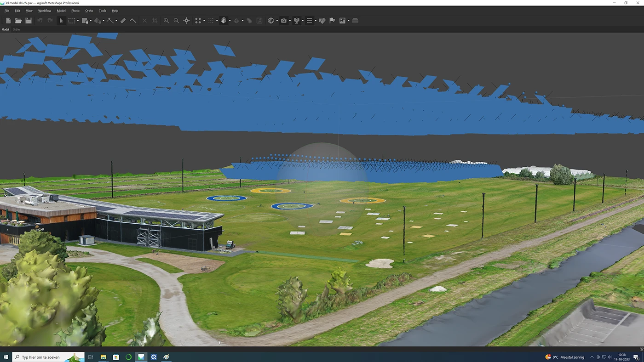The image size is (644, 362).
Task: Expand the basemap globe dropdown arrow
Action: pos(277,21)
